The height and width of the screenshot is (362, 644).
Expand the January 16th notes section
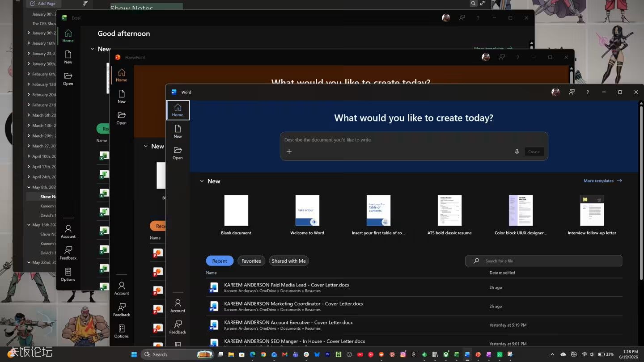(x=29, y=43)
